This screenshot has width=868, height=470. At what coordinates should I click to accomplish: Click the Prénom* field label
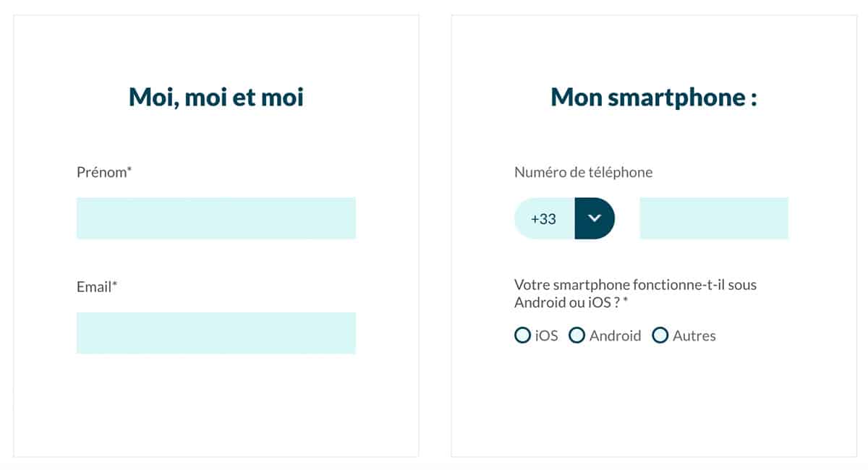pyautogui.click(x=104, y=173)
